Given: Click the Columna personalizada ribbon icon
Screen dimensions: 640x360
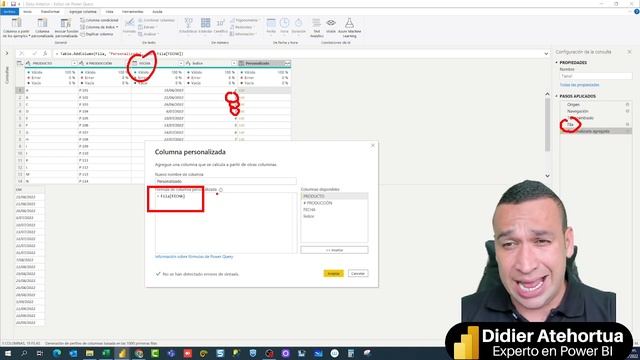Looking at the screenshot, I should point(42,24).
